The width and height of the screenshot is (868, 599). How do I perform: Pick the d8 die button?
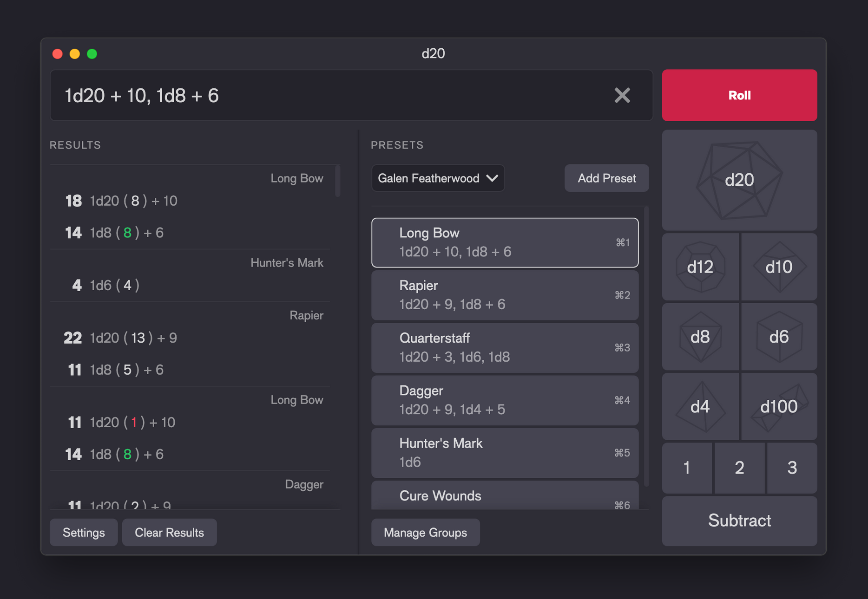[x=700, y=337]
